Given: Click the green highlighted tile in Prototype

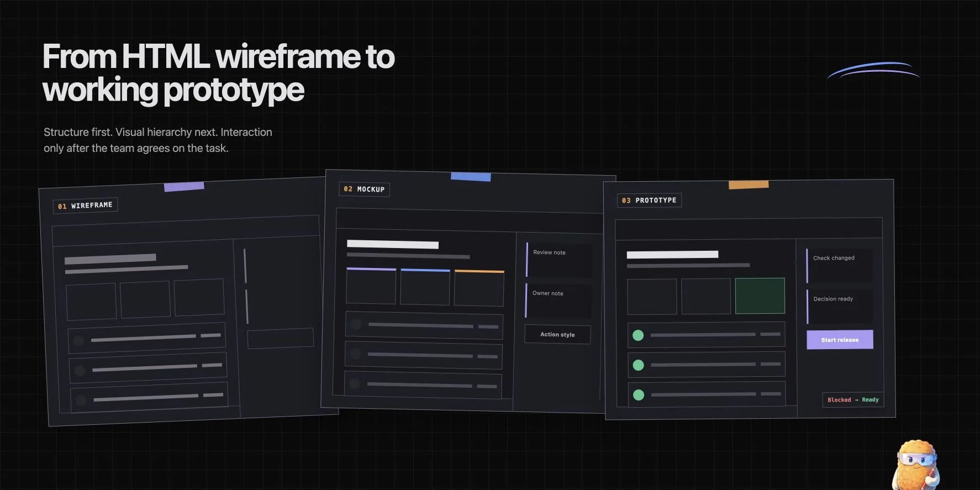Looking at the screenshot, I should point(760,296).
